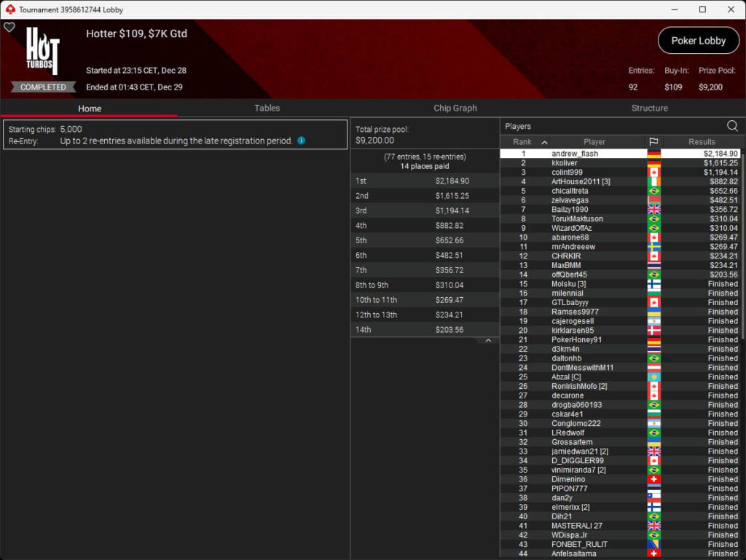This screenshot has width=746, height=560.
Task: View the Structure tab
Action: pyautogui.click(x=649, y=108)
